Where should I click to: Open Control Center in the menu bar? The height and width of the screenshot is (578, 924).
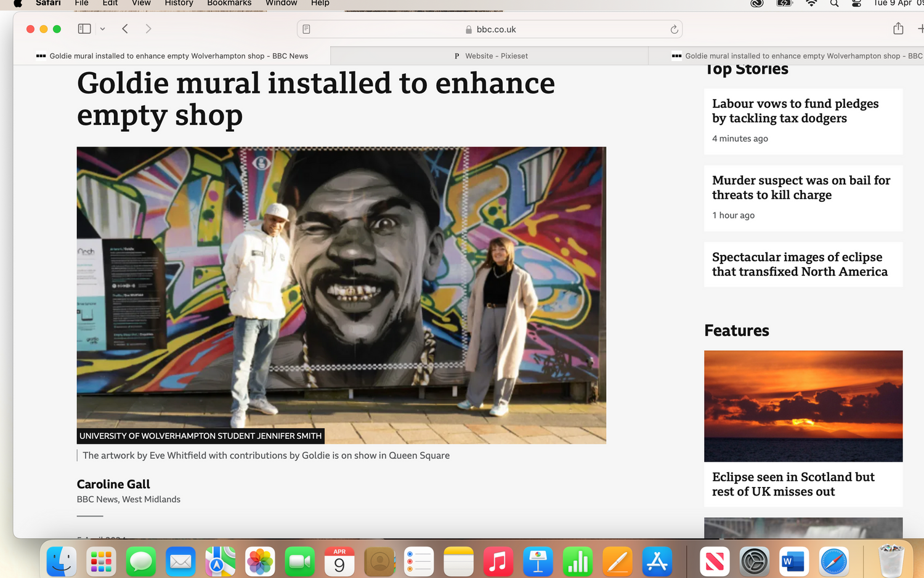856,3
